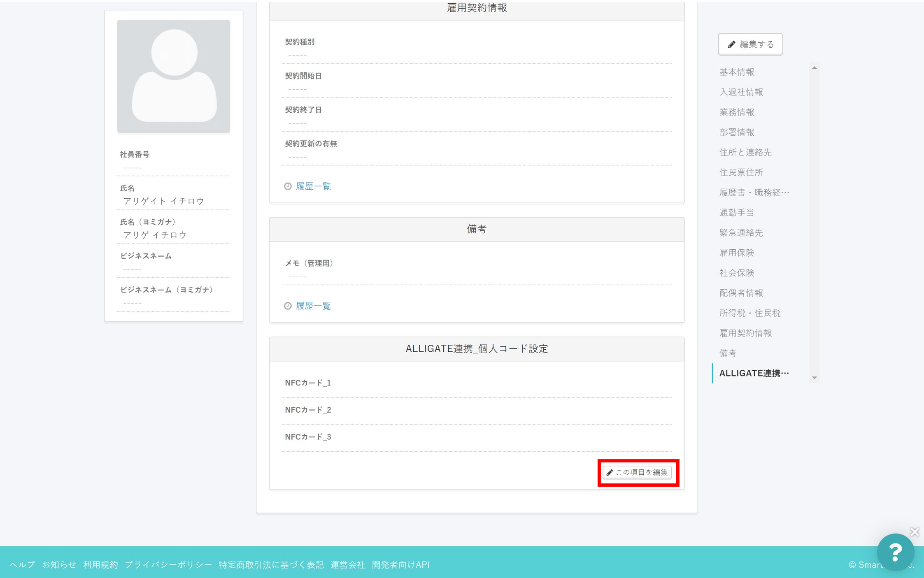Select 住所と連絡先 in side navigation
This screenshot has height=578, width=924.
[745, 153]
